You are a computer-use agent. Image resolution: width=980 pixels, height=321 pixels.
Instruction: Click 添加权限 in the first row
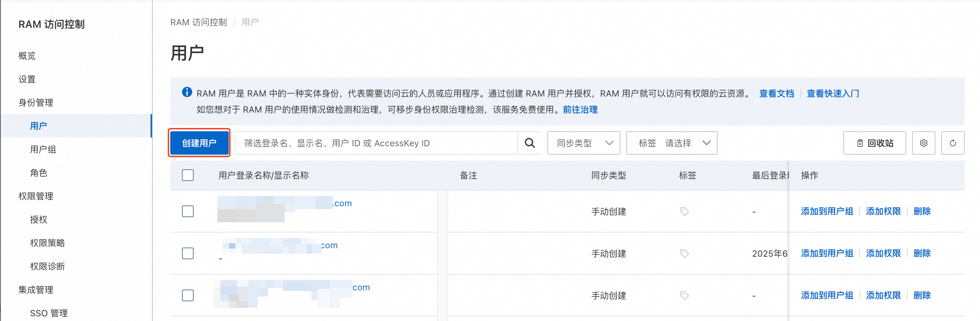click(883, 211)
